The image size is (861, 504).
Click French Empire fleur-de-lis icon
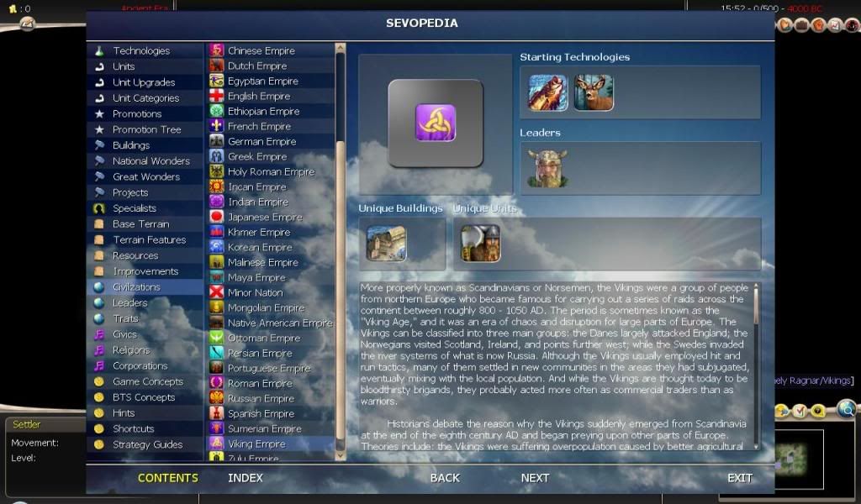pyautogui.click(x=216, y=126)
